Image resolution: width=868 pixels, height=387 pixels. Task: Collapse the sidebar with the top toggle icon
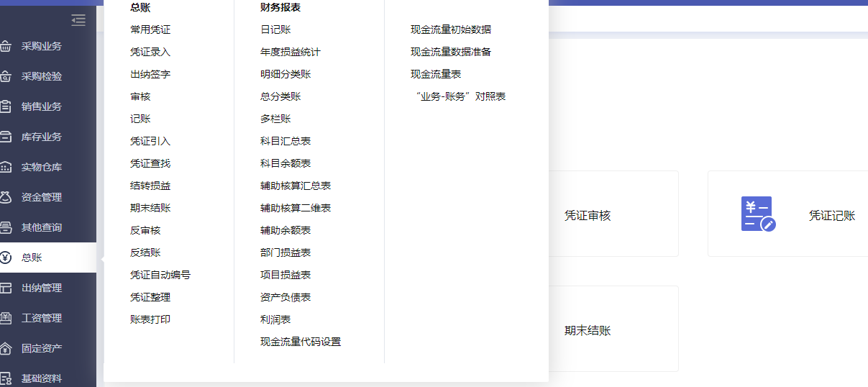[x=78, y=20]
